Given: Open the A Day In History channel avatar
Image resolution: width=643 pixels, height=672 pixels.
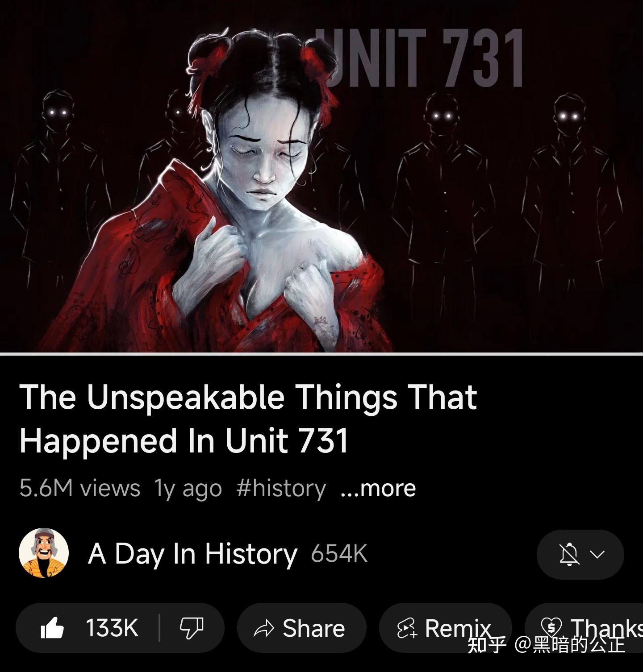Looking at the screenshot, I should tap(44, 553).
